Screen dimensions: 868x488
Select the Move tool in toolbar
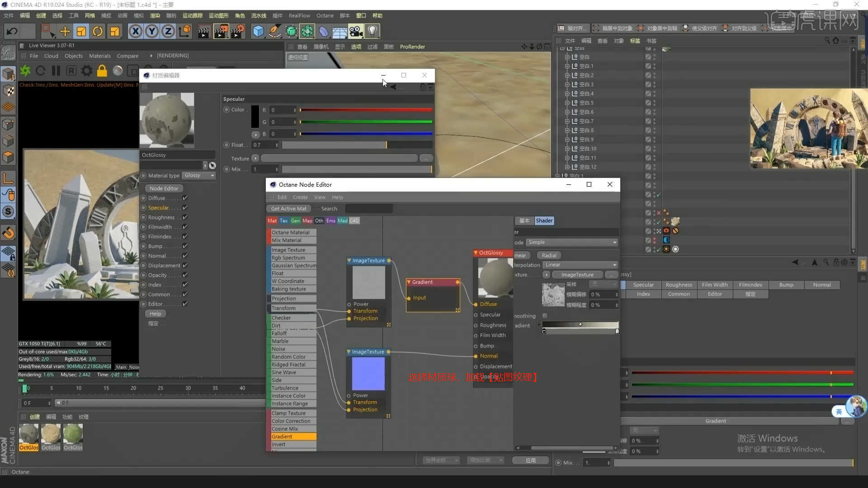(x=65, y=31)
